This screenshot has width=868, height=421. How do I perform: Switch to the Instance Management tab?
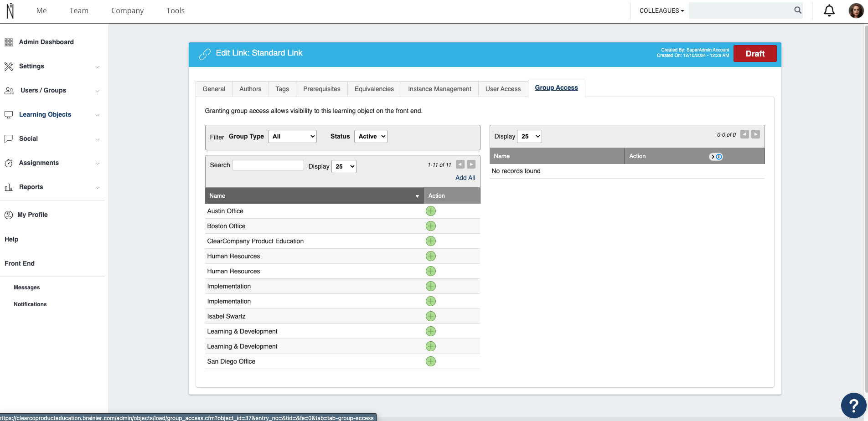[x=439, y=89]
